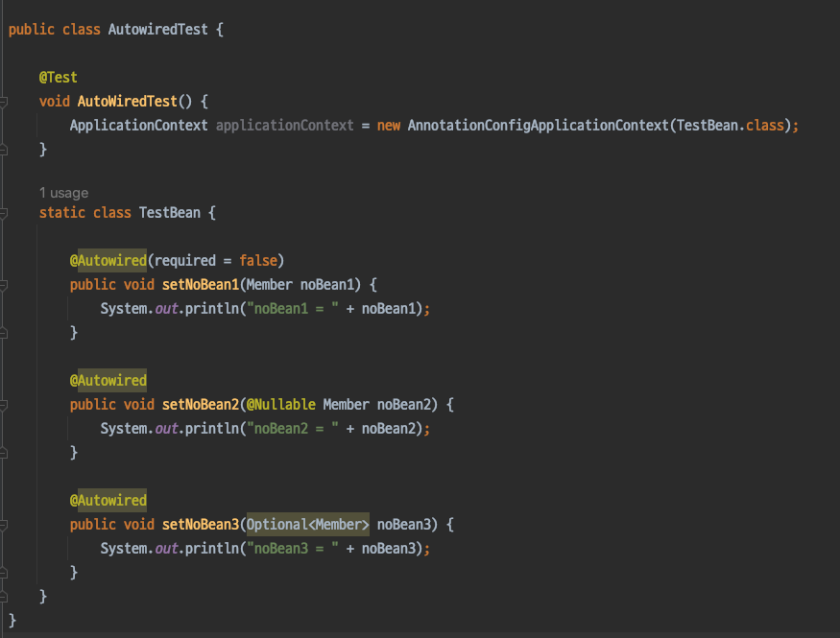Click AnnotationConfigApplicationContext constructor call
Image resolution: width=840 pixels, height=638 pixels.
pyautogui.click(x=539, y=126)
